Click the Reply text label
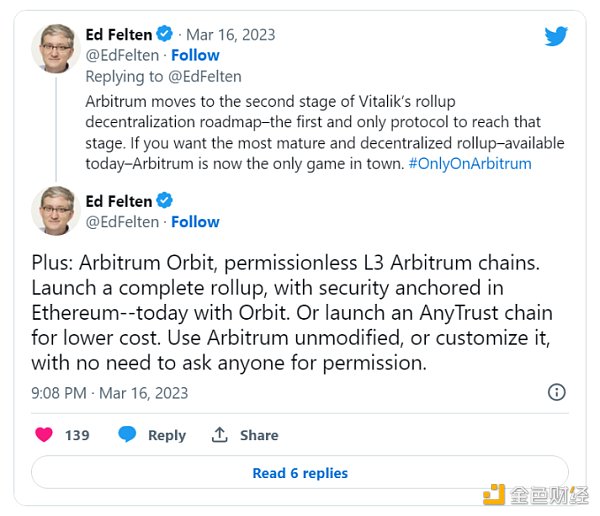 click(167, 435)
